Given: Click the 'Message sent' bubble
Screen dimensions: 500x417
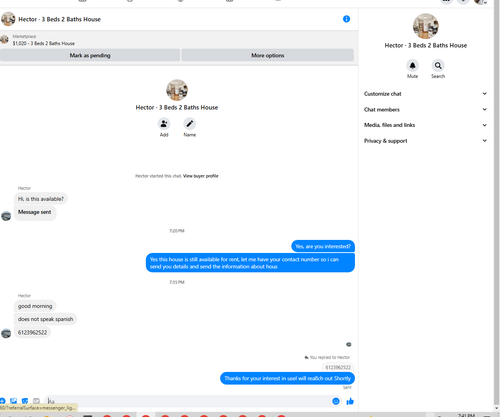Looking at the screenshot, I should coord(35,212).
